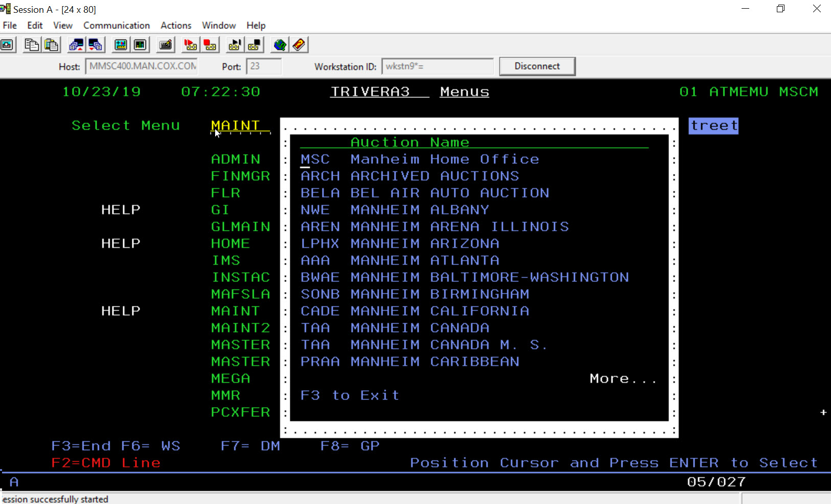831x504 pixels.
Task: Click the Workstation ID input field
Action: tap(437, 66)
